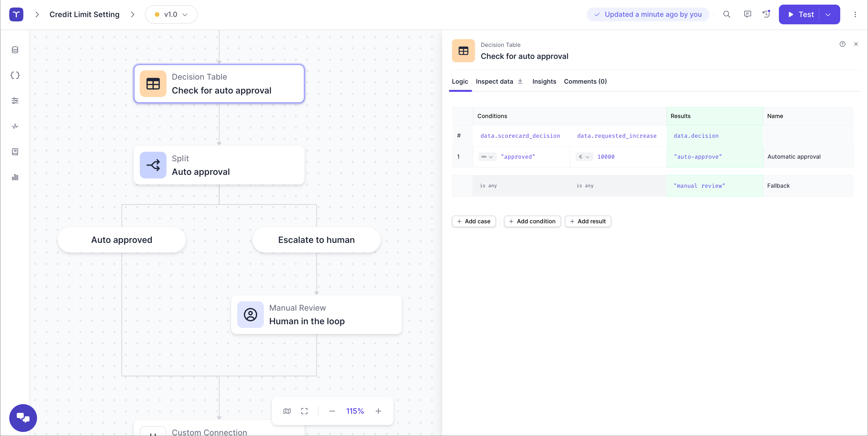Viewport: 868px width, 436px height.
Task: Zoom in canvas with plus button
Action: point(378,411)
